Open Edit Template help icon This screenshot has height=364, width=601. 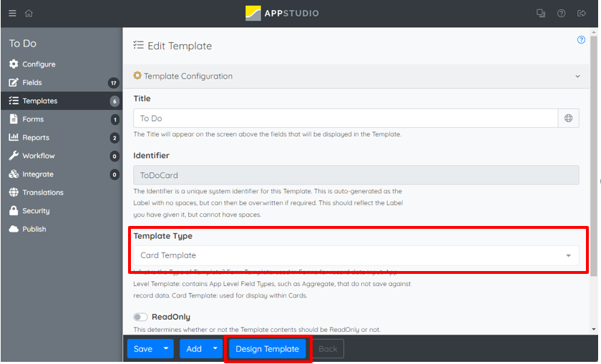581,40
